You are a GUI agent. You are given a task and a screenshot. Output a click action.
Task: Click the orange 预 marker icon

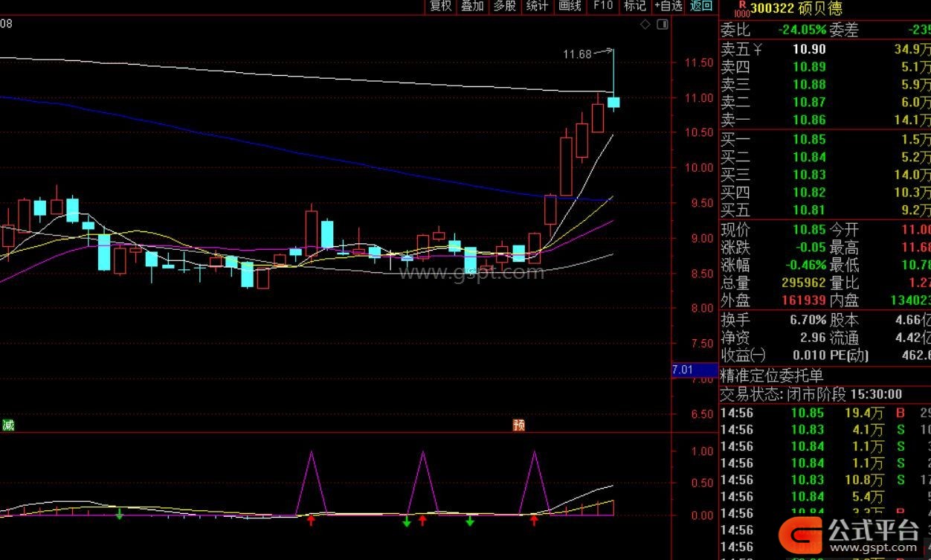pyautogui.click(x=519, y=425)
